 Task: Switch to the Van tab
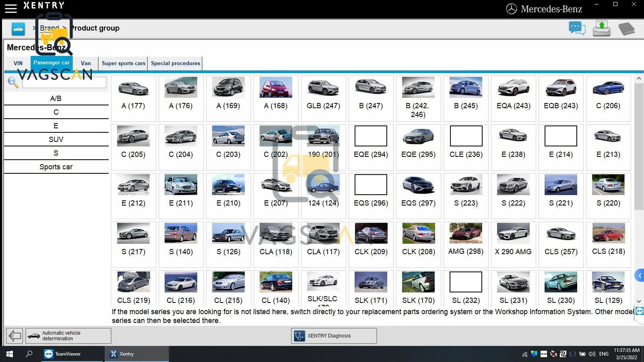pyautogui.click(x=86, y=64)
